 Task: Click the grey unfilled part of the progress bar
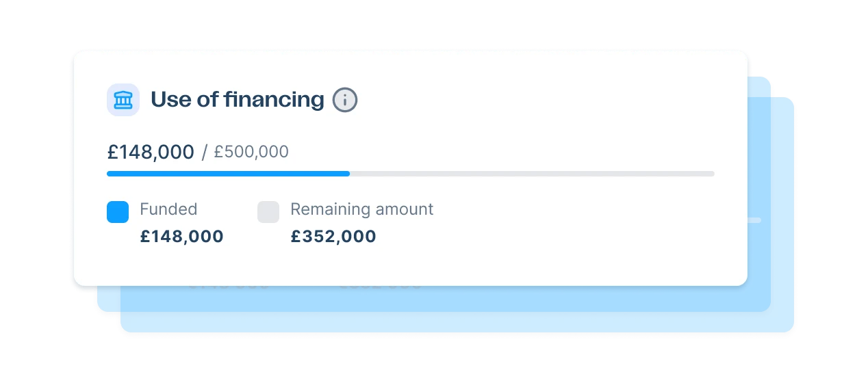pos(532,174)
